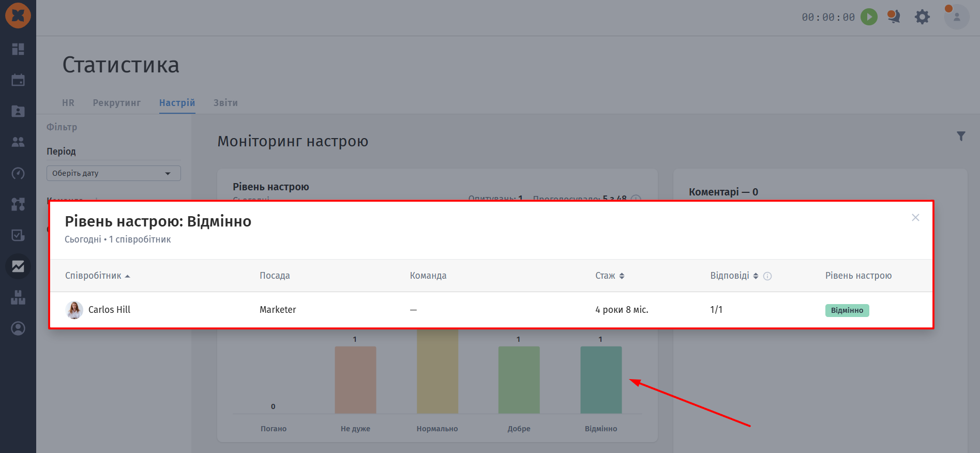
Task: Start the time tracker play button
Action: pos(869,17)
